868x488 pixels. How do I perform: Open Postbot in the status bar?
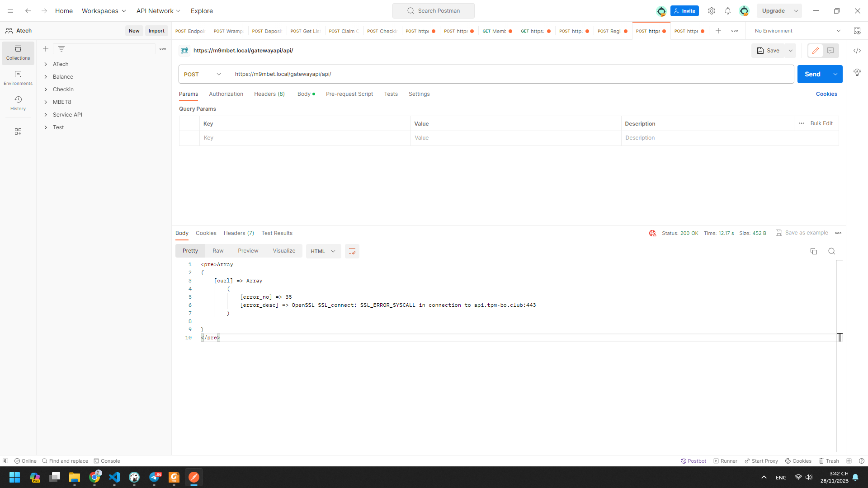click(x=693, y=461)
